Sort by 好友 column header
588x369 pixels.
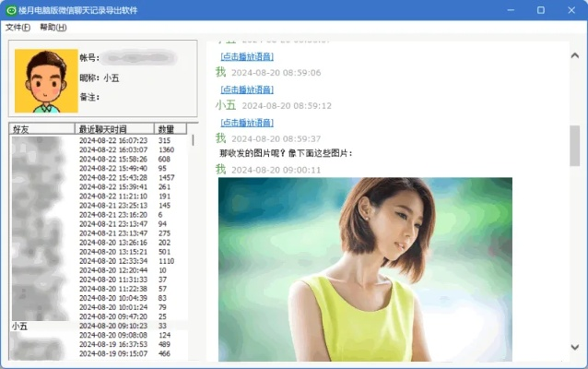pyautogui.click(x=41, y=129)
